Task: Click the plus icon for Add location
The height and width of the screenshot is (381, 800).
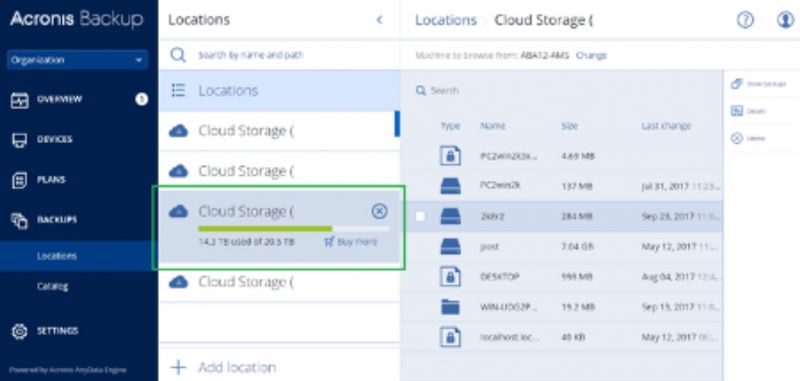Action: pos(178,367)
